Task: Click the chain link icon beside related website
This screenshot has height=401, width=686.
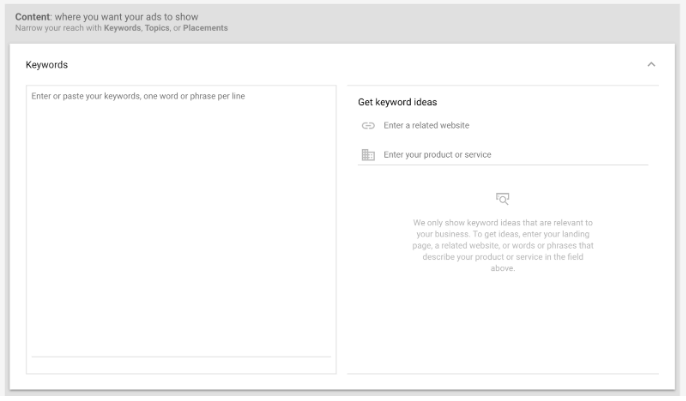Action: 368,126
